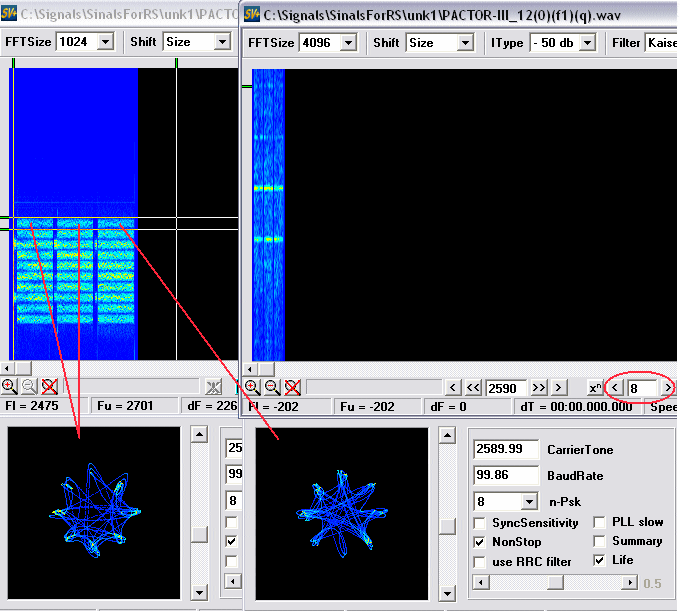This screenshot has width=680, height=611.
Task: Click the x^n power button
Action: [x=595, y=387]
